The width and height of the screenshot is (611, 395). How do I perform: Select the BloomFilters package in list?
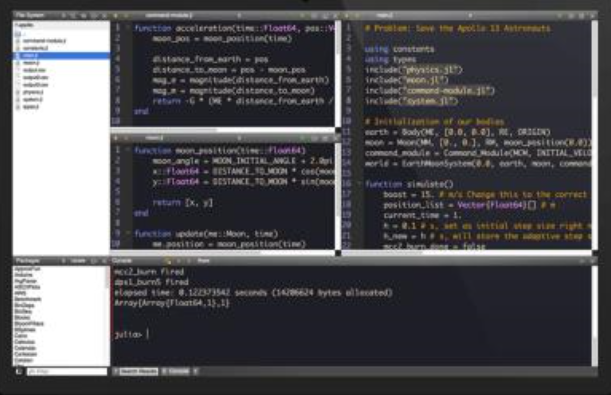click(29, 324)
